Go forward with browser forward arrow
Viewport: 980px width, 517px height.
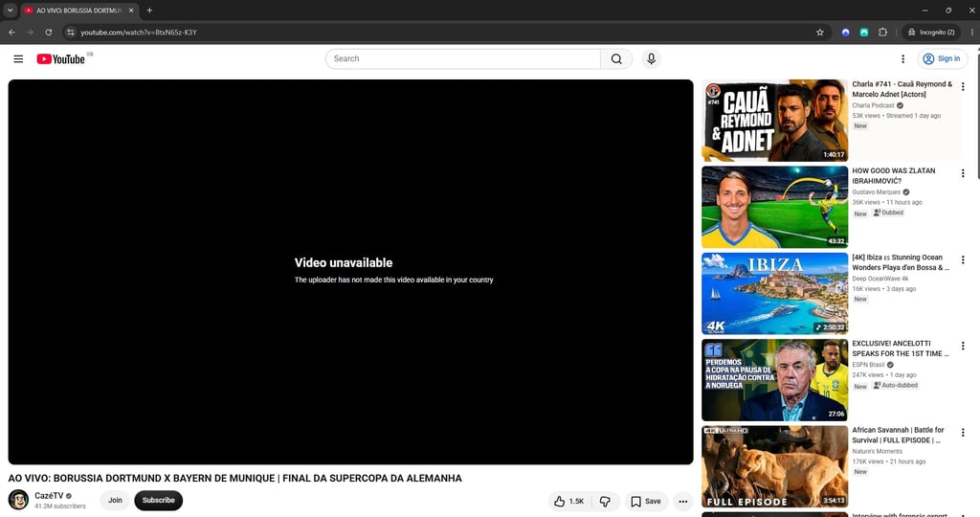point(30,32)
